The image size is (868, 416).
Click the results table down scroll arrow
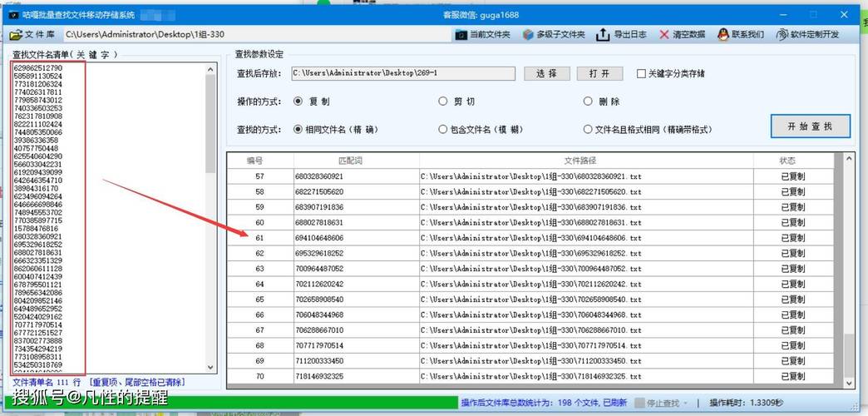[x=849, y=383]
